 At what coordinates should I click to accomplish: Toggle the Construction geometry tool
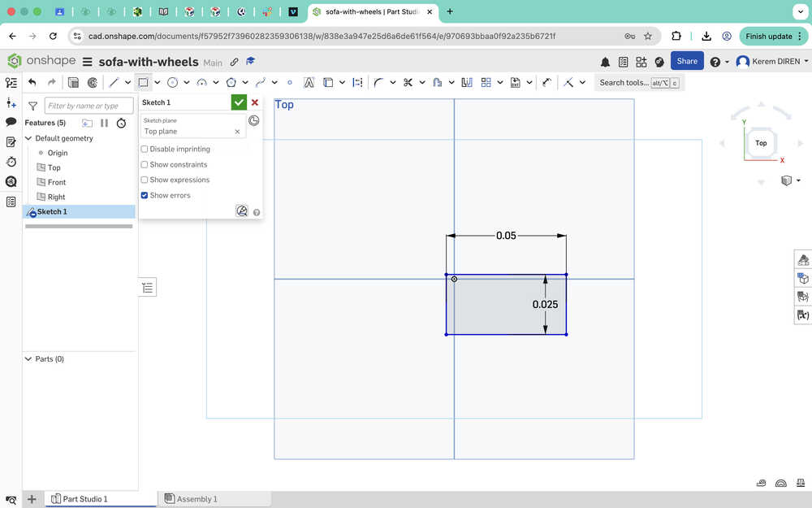click(357, 82)
